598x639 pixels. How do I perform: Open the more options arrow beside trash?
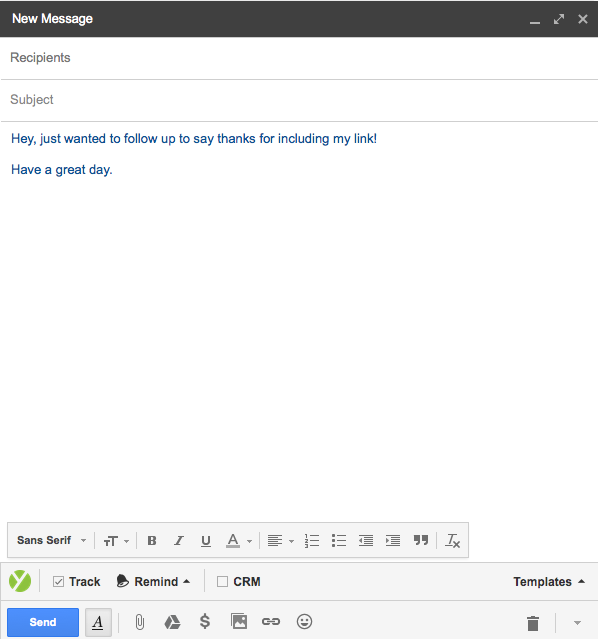coord(577,623)
